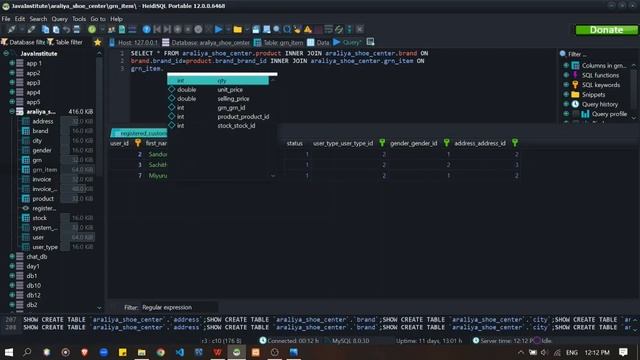
Task: Open Chrome from the taskbar
Action: (x=160, y=352)
